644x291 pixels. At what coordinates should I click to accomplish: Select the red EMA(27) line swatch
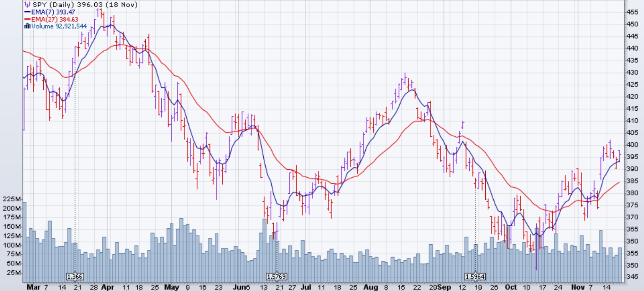[x=27, y=19]
